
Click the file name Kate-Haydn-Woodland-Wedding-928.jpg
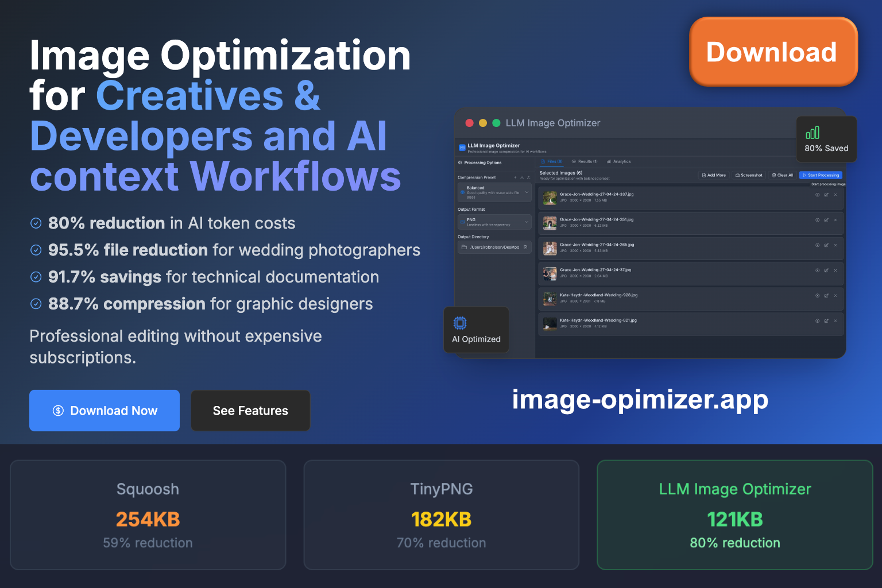pyautogui.click(x=598, y=295)
